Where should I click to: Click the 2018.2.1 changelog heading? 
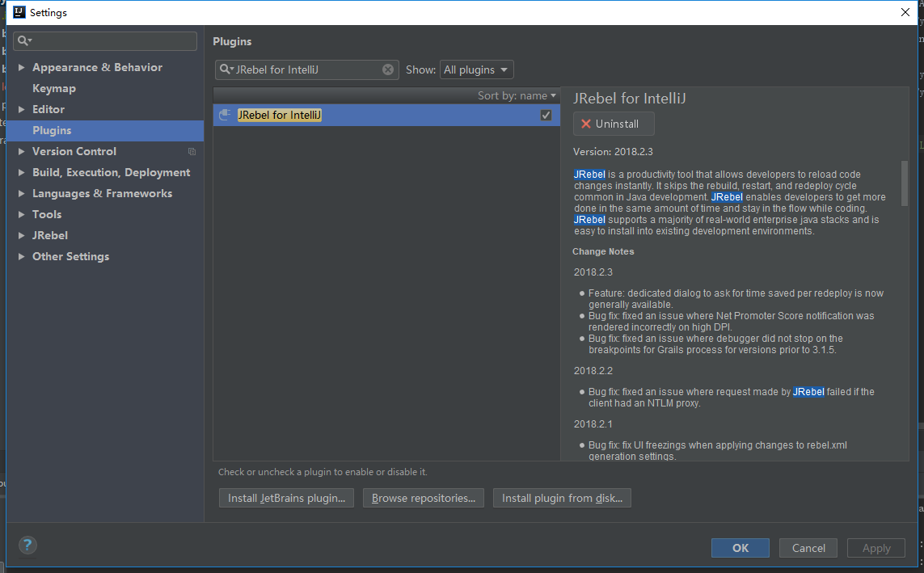click(x=593, y=424)
